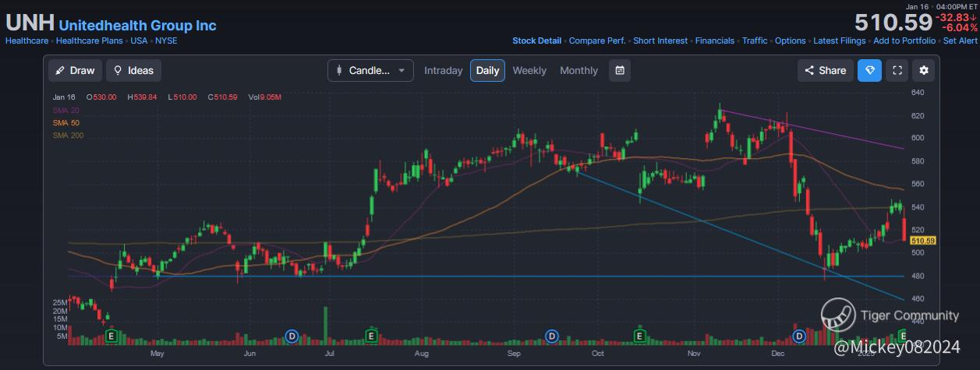Click the SMA 50 indicator label
The width and height of the screenshot is (980, 370).
click(66, 122)
